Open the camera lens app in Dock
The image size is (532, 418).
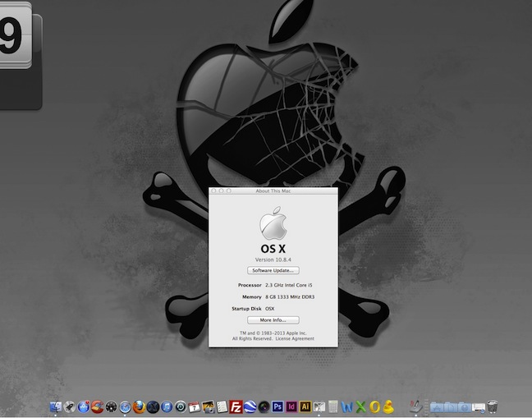click(x=264, y=407)
